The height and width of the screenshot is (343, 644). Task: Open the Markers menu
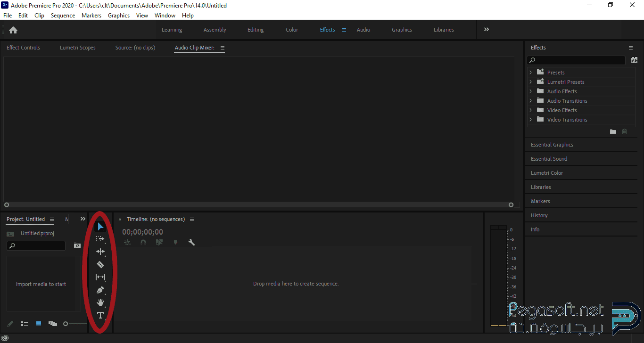pos(91,16)
